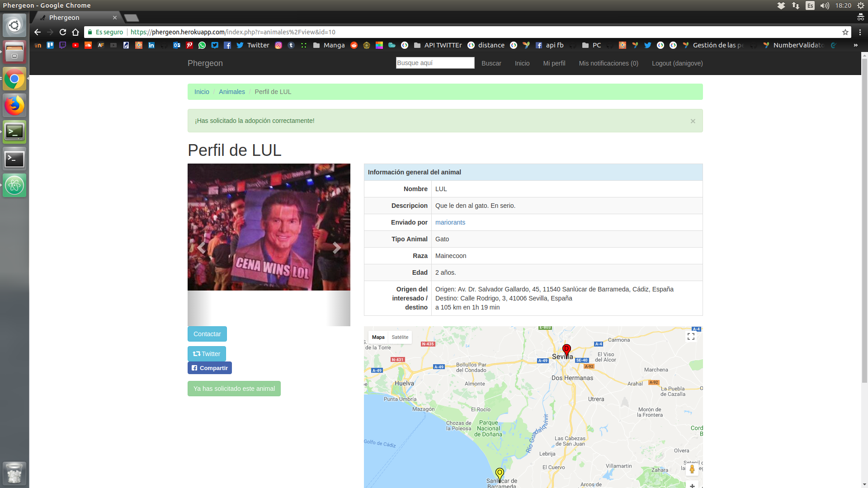Open the Atom editor from the dock

point(14,185)
